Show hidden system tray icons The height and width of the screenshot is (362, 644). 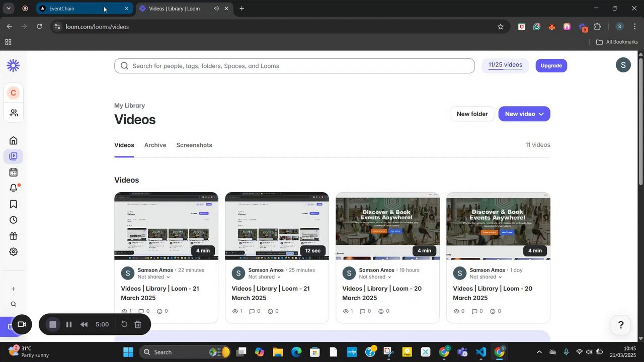pyautogui.click(x=539, y=352)
